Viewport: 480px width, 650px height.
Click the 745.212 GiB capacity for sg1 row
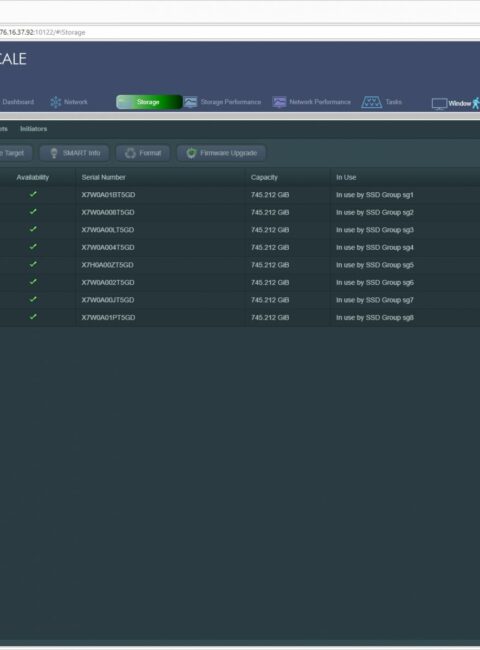[270, 195]
